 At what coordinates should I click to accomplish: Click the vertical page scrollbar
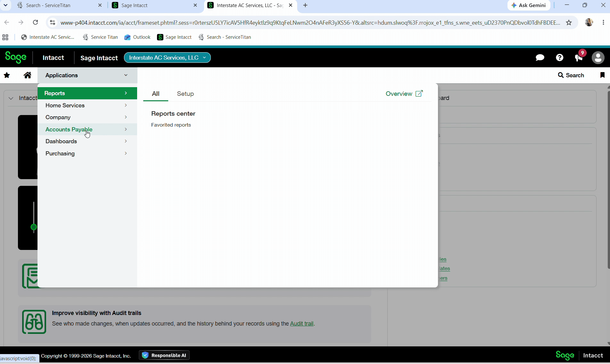608,180
